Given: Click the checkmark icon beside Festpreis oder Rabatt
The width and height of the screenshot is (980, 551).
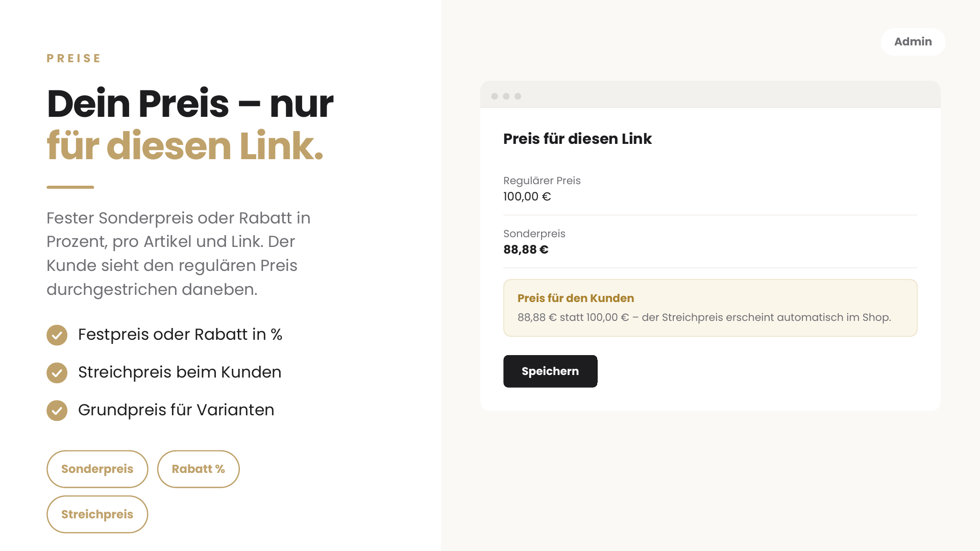Looking at the screenshot, I should click(57, 335).
